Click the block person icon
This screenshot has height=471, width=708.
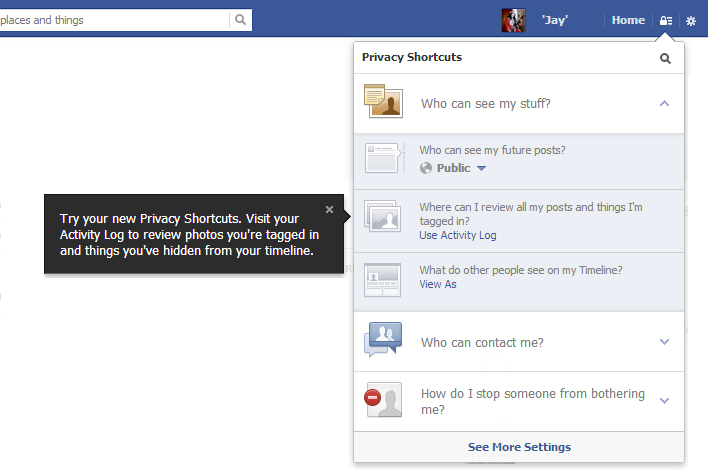click(383, 401)
